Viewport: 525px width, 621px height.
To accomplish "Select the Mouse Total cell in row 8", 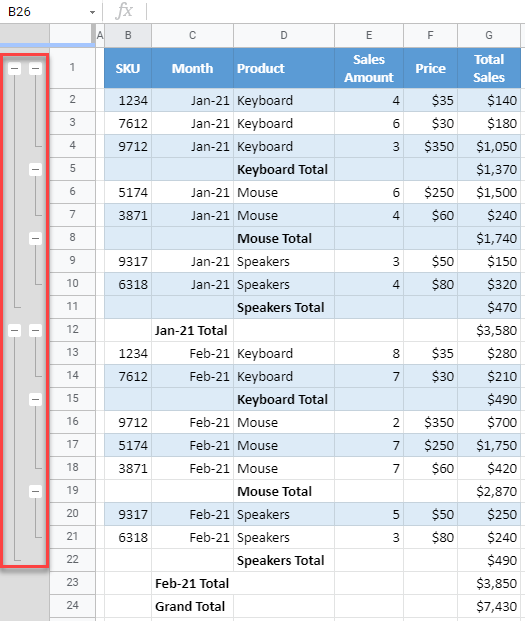I will coord(284,238).
